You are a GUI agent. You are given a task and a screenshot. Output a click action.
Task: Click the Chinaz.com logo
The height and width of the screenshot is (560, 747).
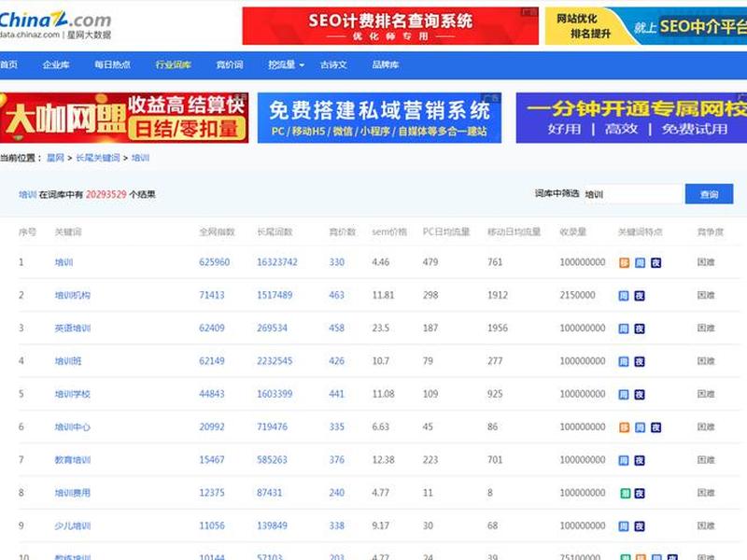tap(55, 25)
